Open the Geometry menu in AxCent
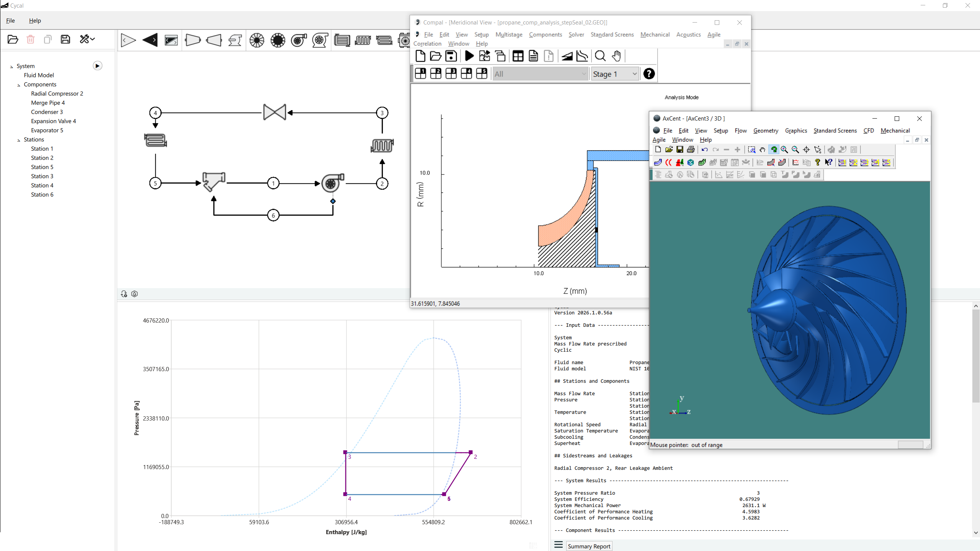Viewport: 980px width, 551px height. pyautogui.click(x=765, y=130)
